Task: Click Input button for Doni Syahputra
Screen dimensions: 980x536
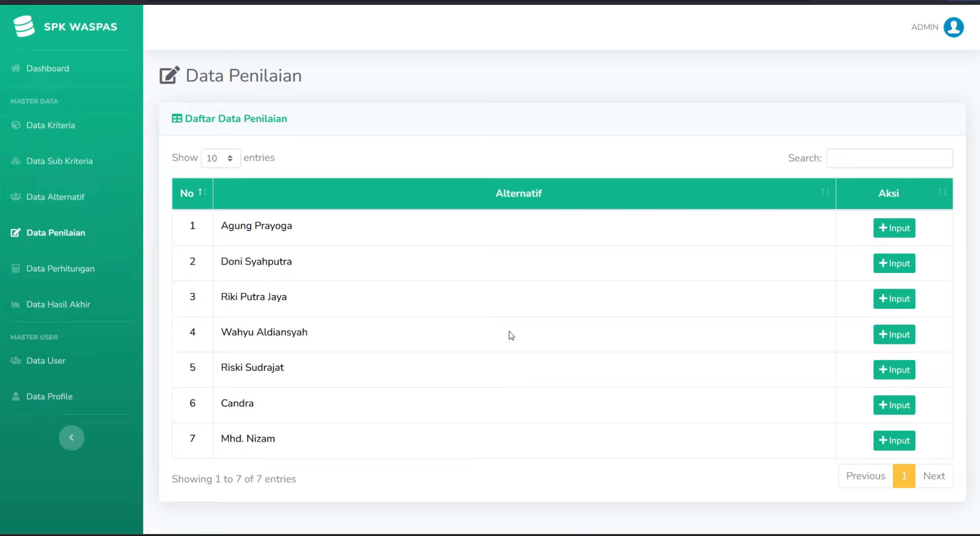Action: click(894, 263)
